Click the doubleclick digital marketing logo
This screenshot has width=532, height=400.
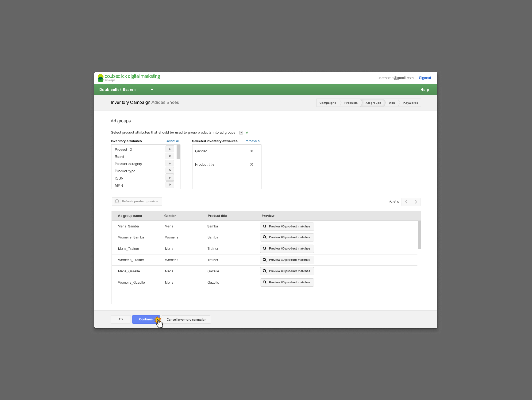click(x=129, y=78)
